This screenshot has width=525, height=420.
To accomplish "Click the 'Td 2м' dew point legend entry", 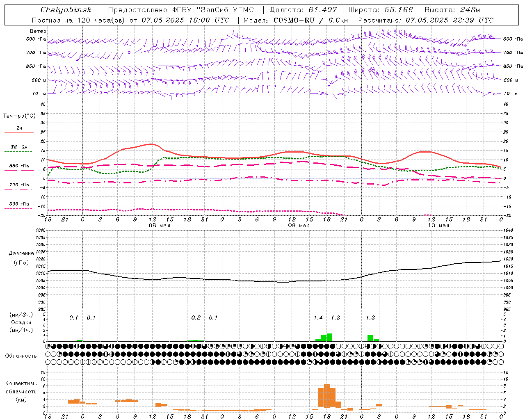I will 19,147.
